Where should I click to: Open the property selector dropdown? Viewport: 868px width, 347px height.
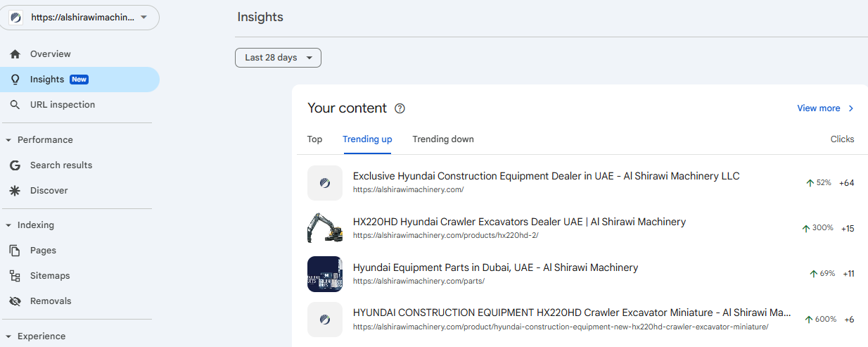click(79, 18)
